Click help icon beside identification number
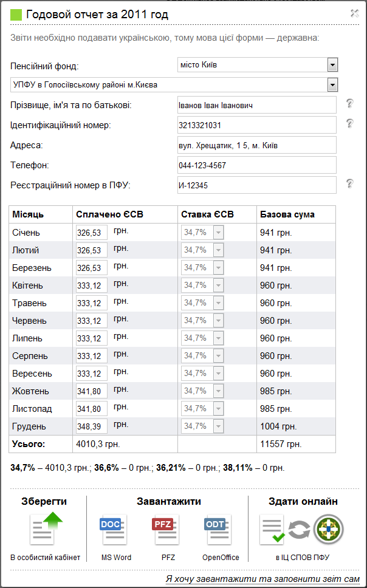 349,124
